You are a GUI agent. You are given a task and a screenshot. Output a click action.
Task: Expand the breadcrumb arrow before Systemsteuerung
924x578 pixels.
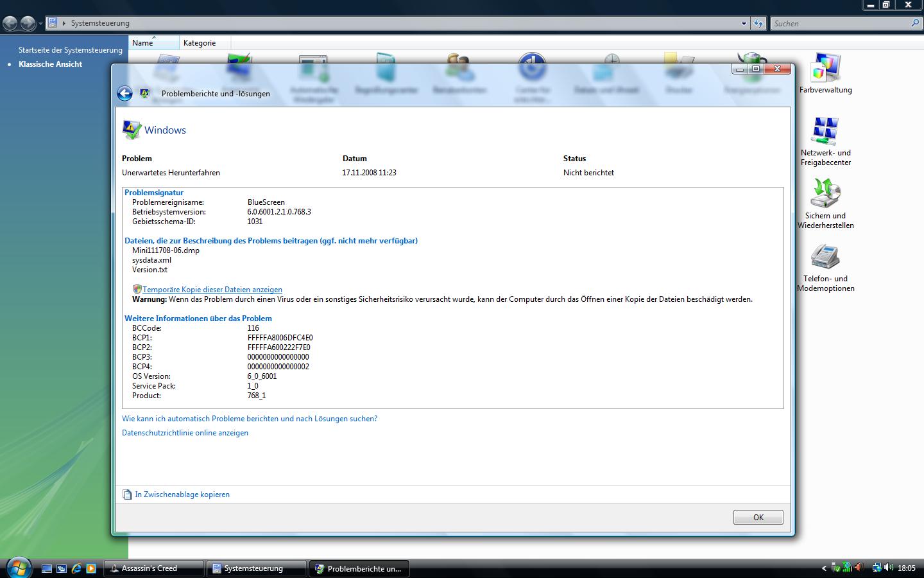[64, 23]
